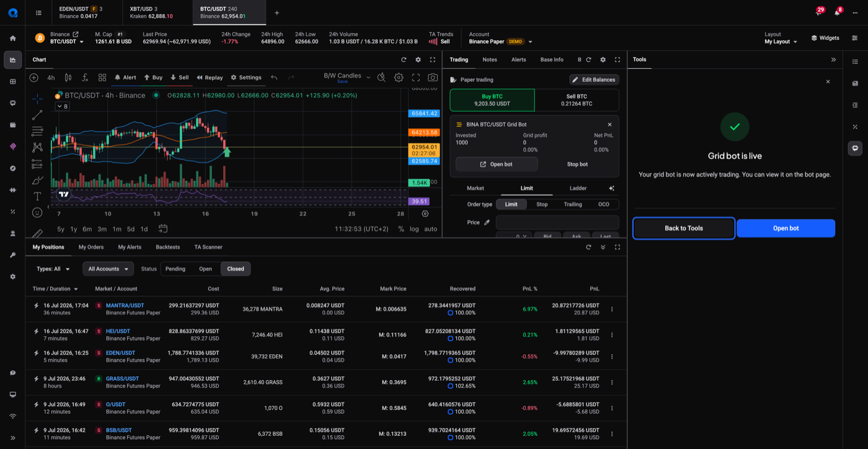Open Chart panel gear settings
The height and width of the screenshot is (449, 868).
(418, 60)
